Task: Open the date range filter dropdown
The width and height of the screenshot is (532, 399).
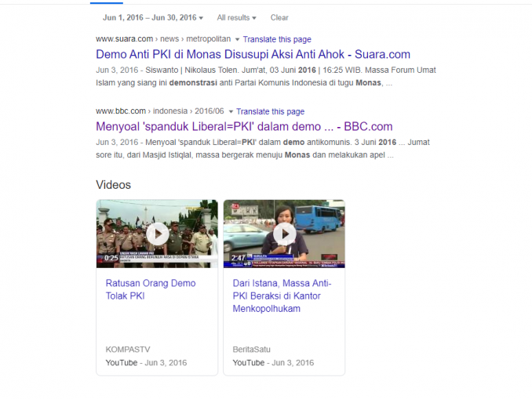Action: tap(153, 17)
